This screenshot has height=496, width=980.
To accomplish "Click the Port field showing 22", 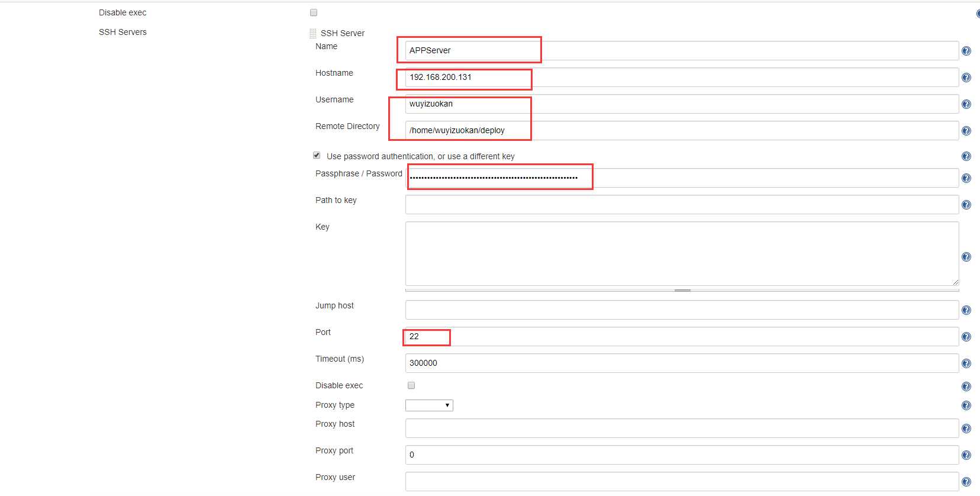I will click(x=682, y=337).
